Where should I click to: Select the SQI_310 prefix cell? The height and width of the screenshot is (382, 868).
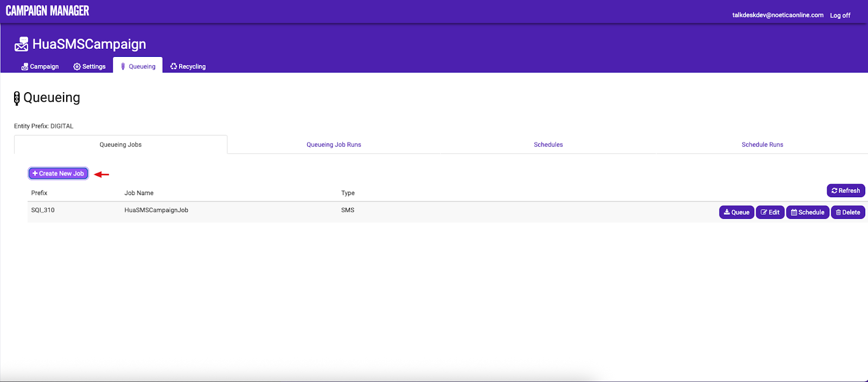(x=43, y=210)
